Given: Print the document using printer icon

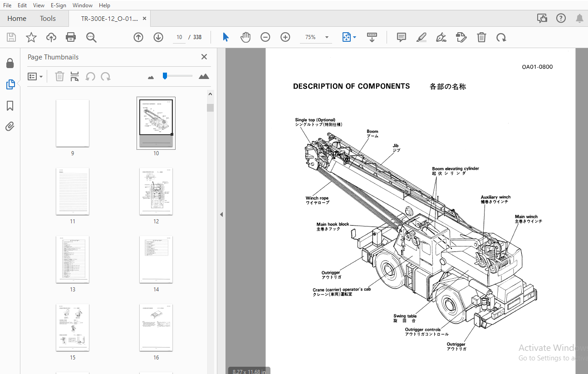Looking at the screenshot, I should pyautogui.click(x=71, y=37).
